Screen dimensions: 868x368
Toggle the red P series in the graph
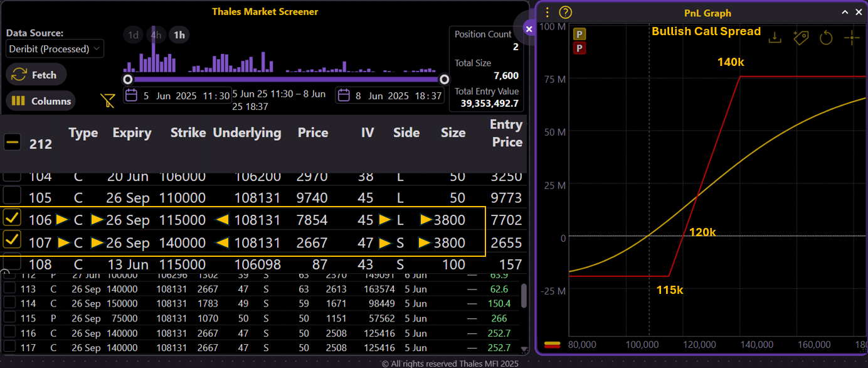580,48
